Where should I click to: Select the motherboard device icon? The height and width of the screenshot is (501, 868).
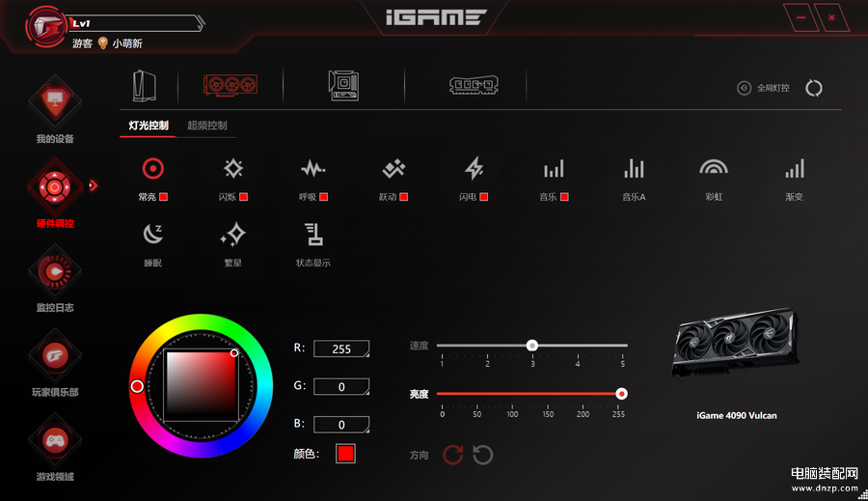click(343, 85)
